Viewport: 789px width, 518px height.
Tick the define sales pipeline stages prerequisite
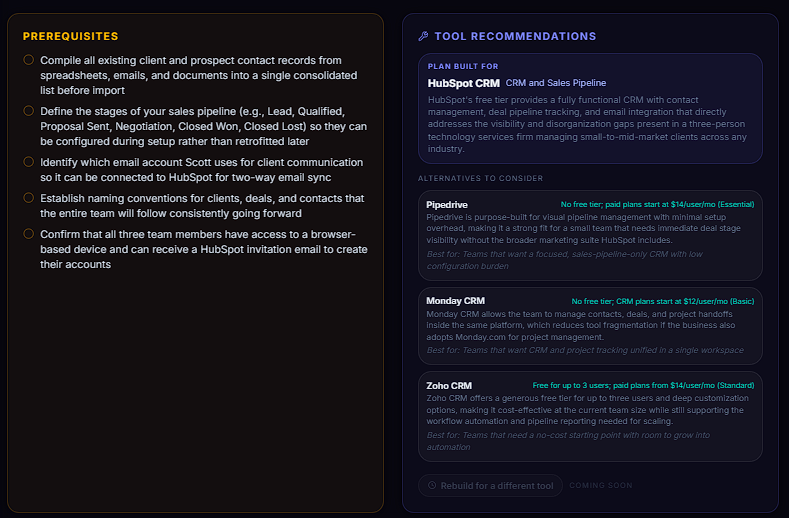[29, 111]
